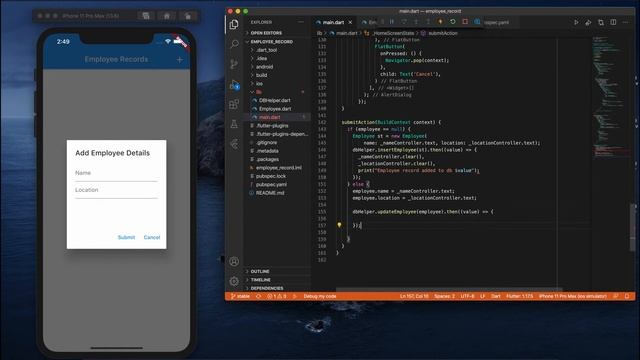The width and height of the screenshot is (640, 360).
Task: Click Spaces: 2 indentation setting
Action: 444,296
